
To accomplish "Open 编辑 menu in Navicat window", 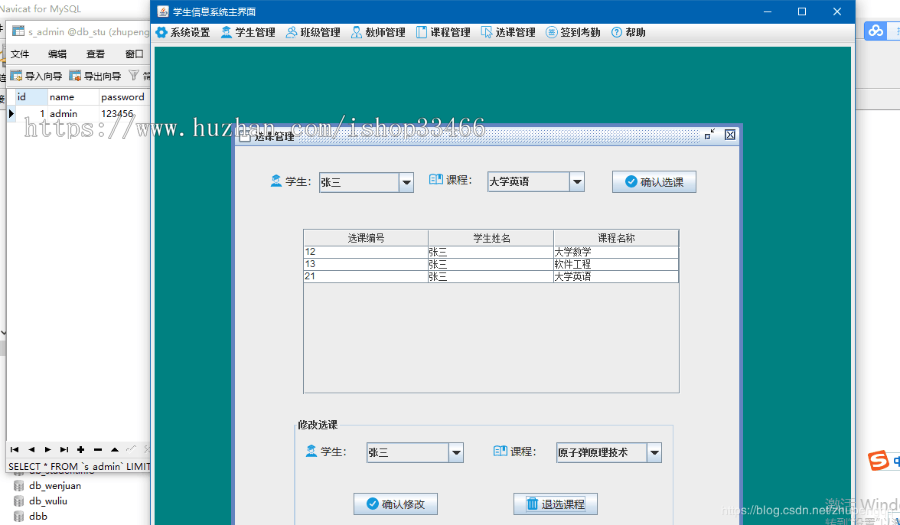I will point(57,54).
